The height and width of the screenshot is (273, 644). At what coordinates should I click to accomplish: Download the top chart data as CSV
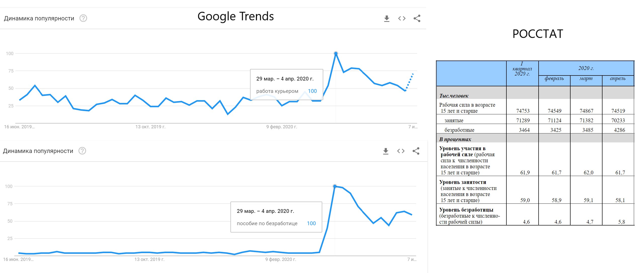(387, 18)
